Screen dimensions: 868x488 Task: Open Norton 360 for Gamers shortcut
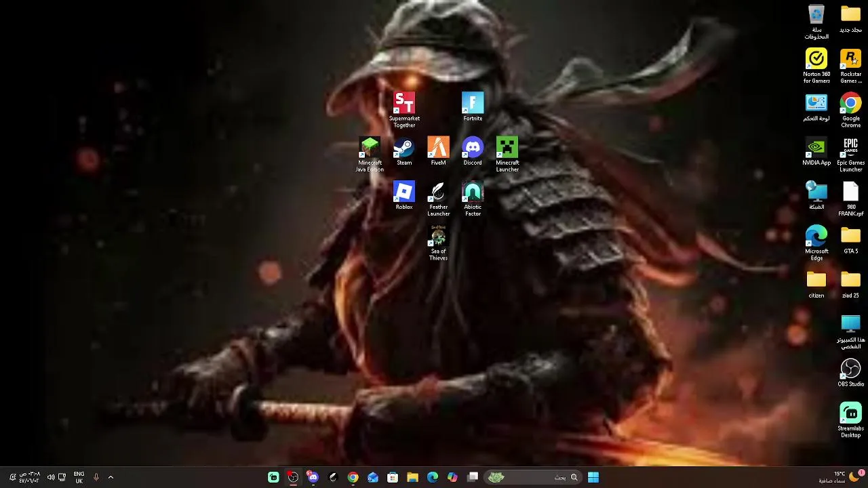click(x=816, y=66)
